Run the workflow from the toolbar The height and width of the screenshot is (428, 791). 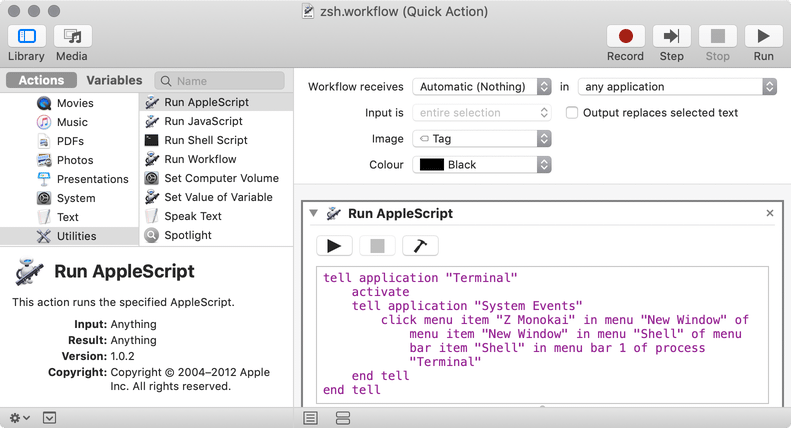tap(763, 36)
